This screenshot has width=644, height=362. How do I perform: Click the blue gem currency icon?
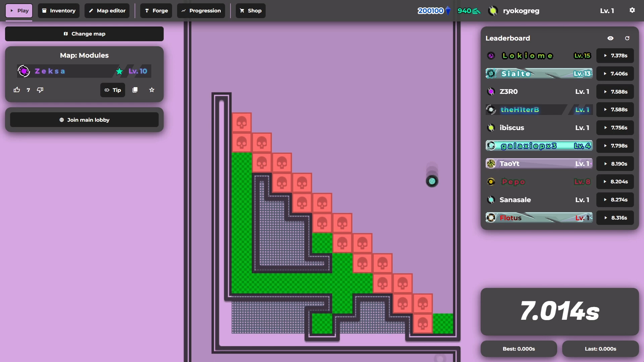tap(448, 10)
